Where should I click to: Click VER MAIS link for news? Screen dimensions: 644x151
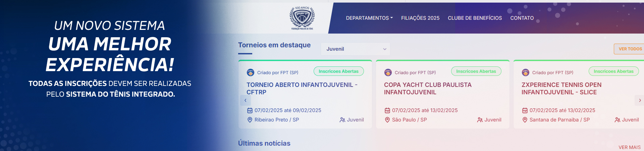(x=630, y=147)
